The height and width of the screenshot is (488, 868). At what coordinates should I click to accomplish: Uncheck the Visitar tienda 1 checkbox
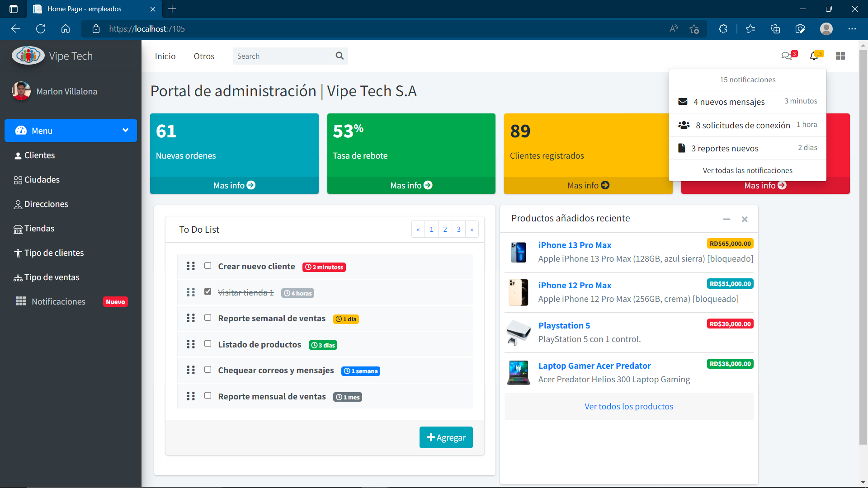pos(208,292)
